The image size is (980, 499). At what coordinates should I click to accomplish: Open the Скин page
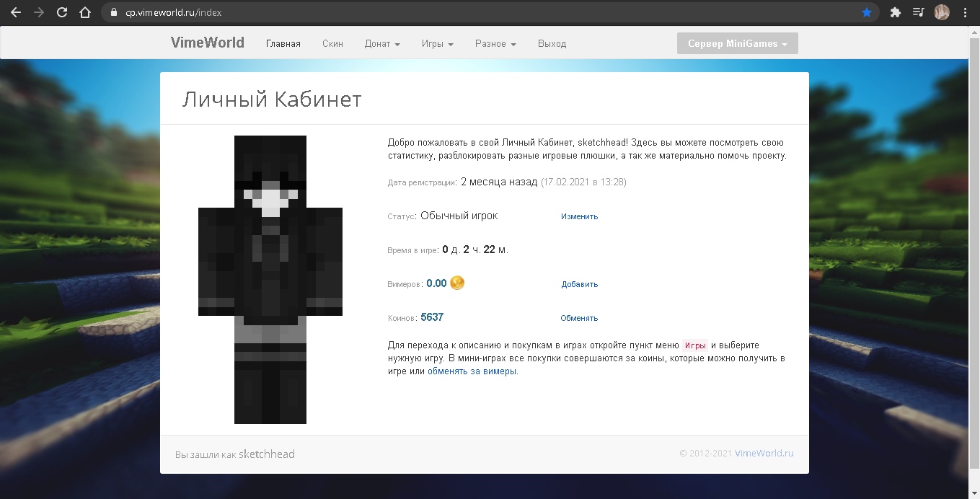[332, 43]
